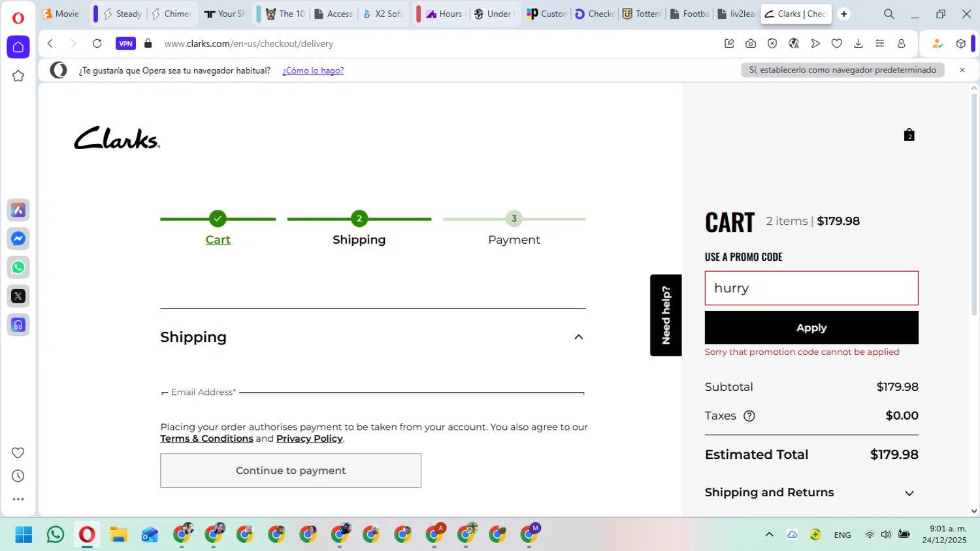Click the promo code input field

(811, 288)
